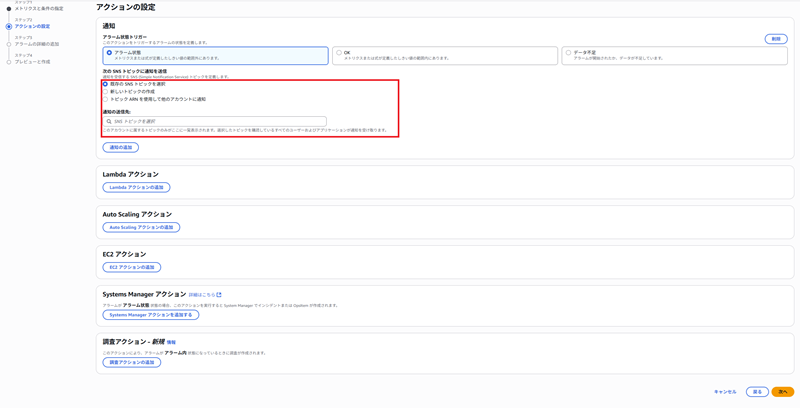Go to step 3 アラームの詳細の追加
This screenshot has height=408, width=800.
click(36, 44)
